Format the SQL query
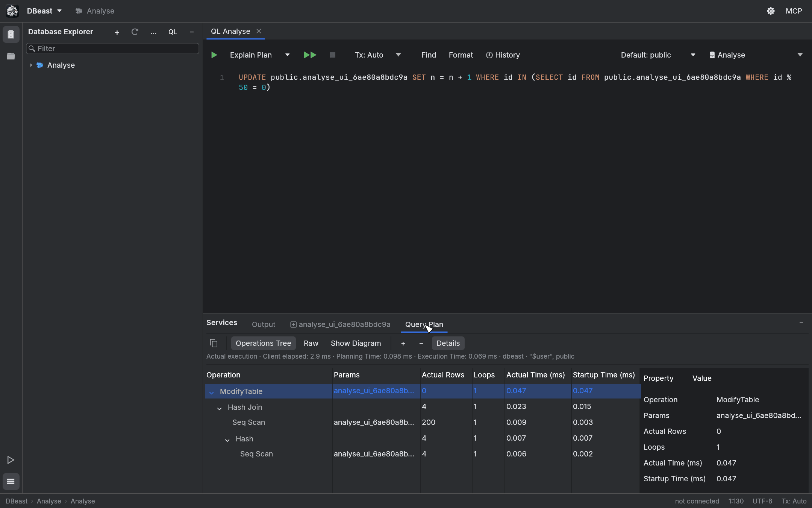Screen dimensions: 812x508 [461, 55]
